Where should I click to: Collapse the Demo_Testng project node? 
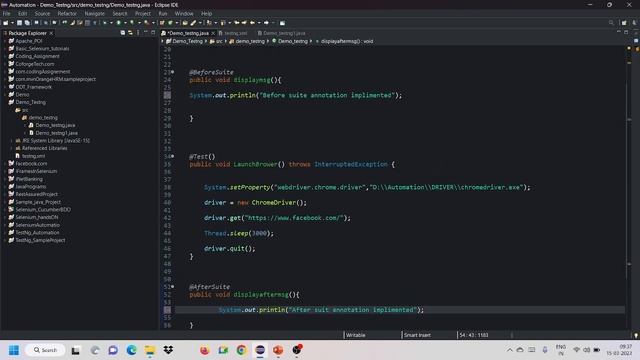[x=5, y=102]
